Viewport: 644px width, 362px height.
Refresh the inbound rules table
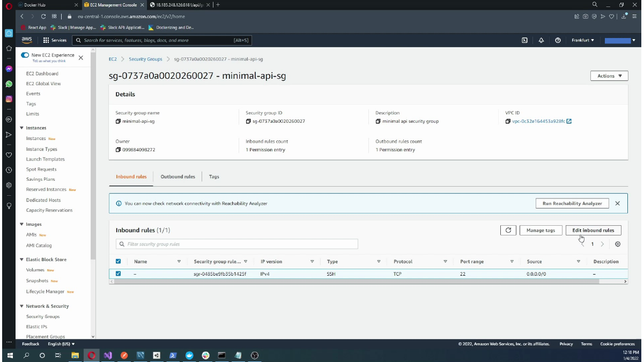click(508, 230)
